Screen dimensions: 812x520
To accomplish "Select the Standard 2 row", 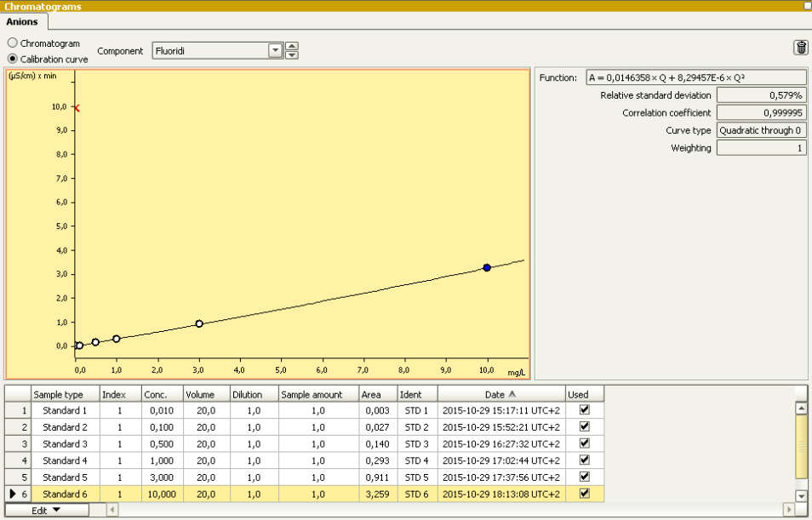I will click(x=305, y=426).
